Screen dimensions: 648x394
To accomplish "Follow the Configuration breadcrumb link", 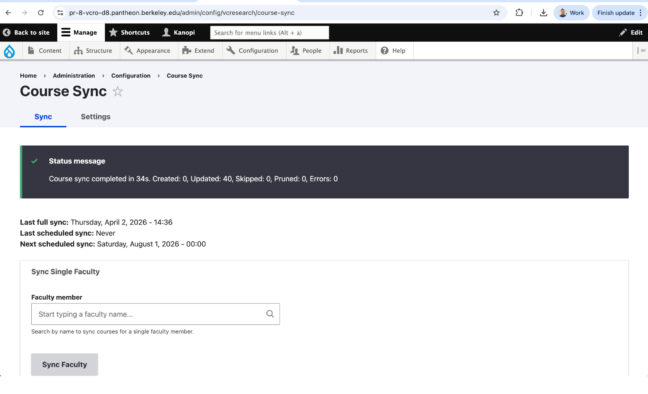I will pos(131,76).
